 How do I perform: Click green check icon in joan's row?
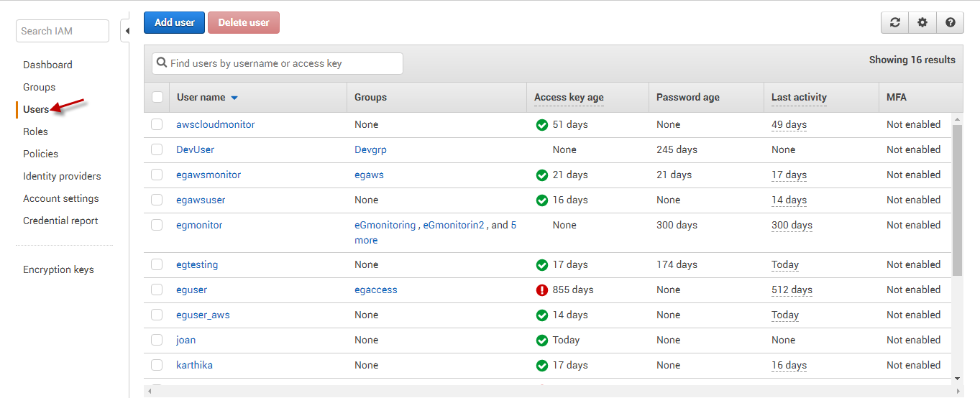point(542,341)
